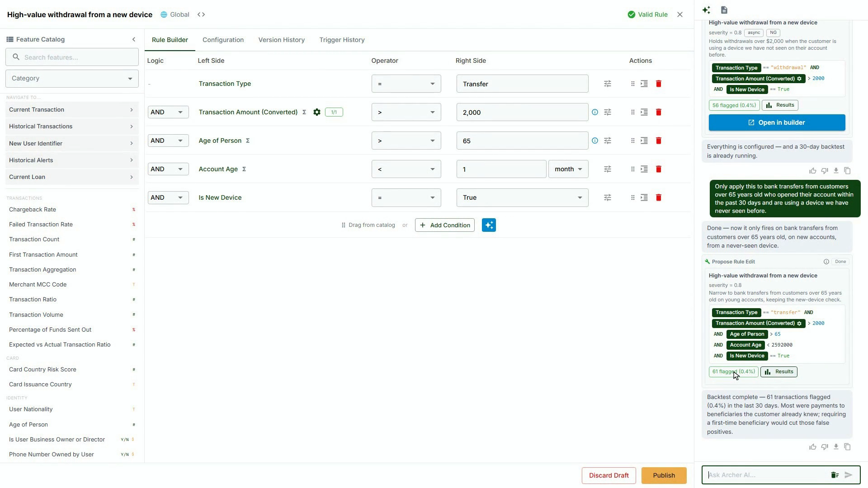The height and width of the screenshot is (488, 868).
Task: Discard the current draft
Action: pyautogui.click(x=609, y=475)
